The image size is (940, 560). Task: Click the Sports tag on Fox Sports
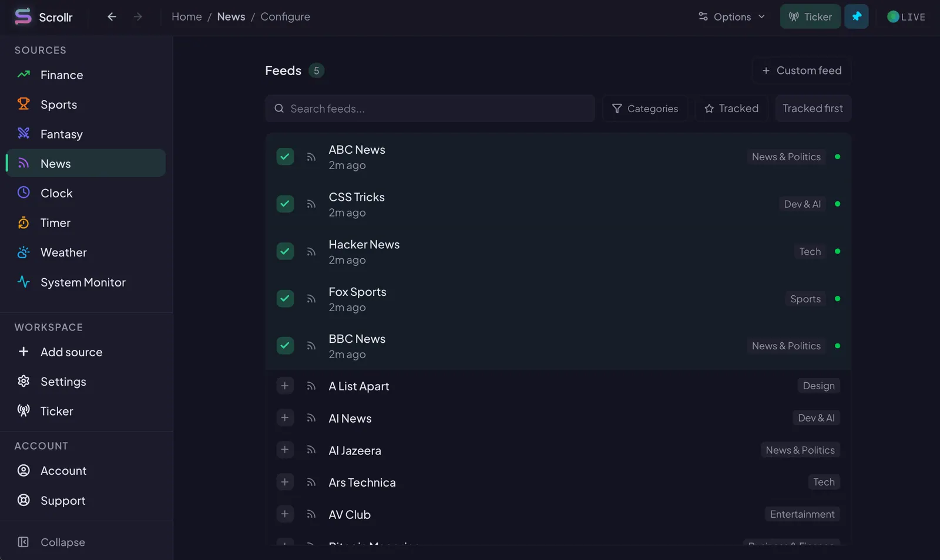805,299
